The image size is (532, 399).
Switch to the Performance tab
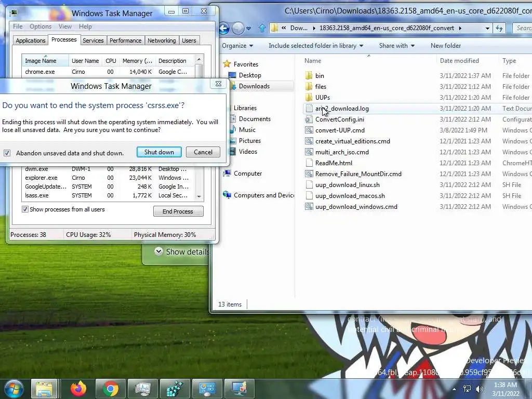click(x=125, y=41)
